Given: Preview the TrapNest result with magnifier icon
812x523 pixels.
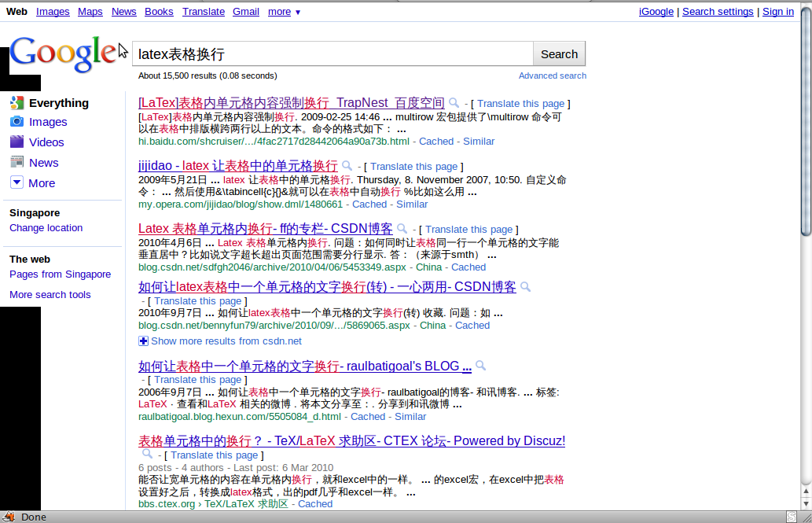Looking at the screenshot, I should point(454,102).
